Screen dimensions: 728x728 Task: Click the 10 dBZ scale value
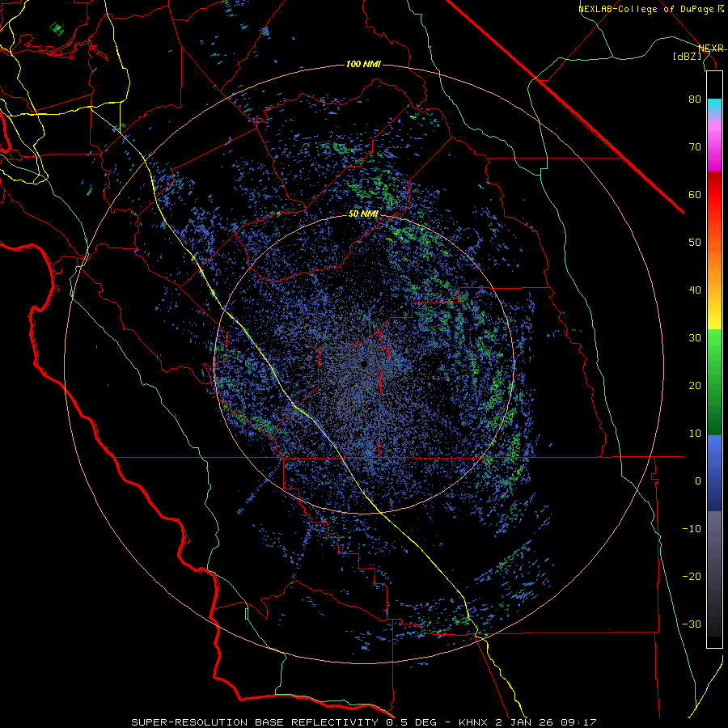(x=695, y=434)
